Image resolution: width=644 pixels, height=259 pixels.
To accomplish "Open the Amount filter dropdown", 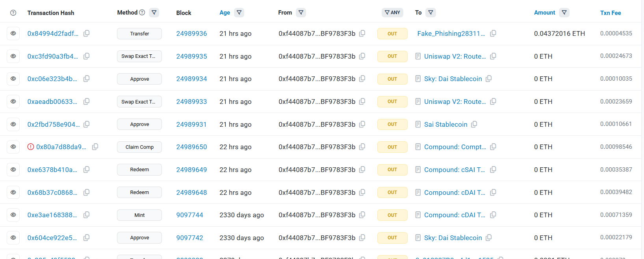I will 564,13.
